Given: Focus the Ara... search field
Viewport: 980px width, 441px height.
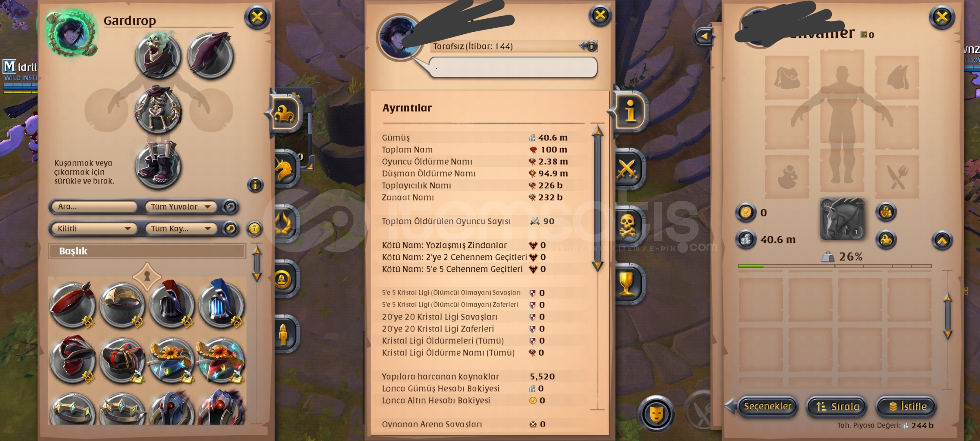Looking at the screenshot, I should (93, 207).
